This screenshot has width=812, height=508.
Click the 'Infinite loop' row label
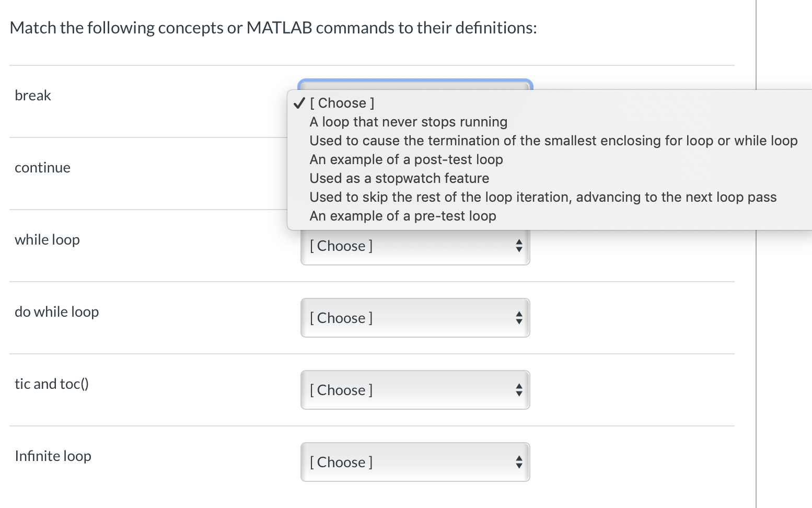[53, 455]
